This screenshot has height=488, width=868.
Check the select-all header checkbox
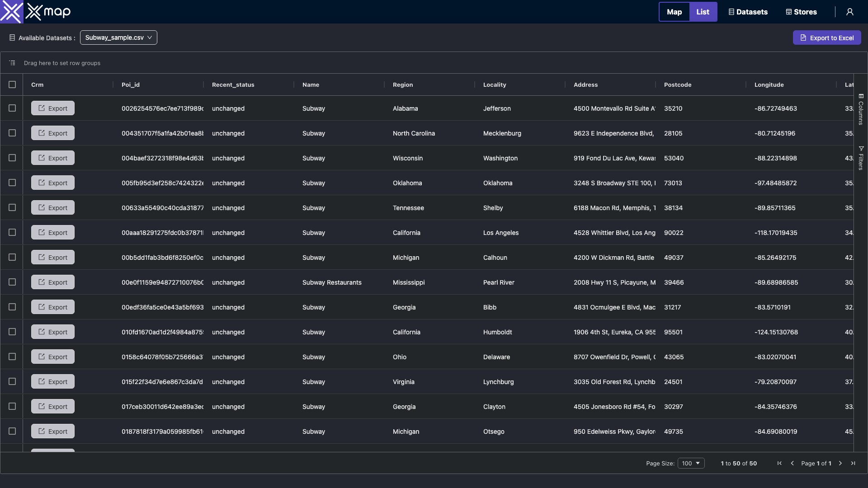tap(12, 84)
